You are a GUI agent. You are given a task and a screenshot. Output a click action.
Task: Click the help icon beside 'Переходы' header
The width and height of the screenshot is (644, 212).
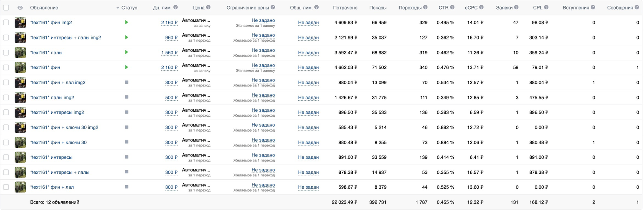click(425, 7)
